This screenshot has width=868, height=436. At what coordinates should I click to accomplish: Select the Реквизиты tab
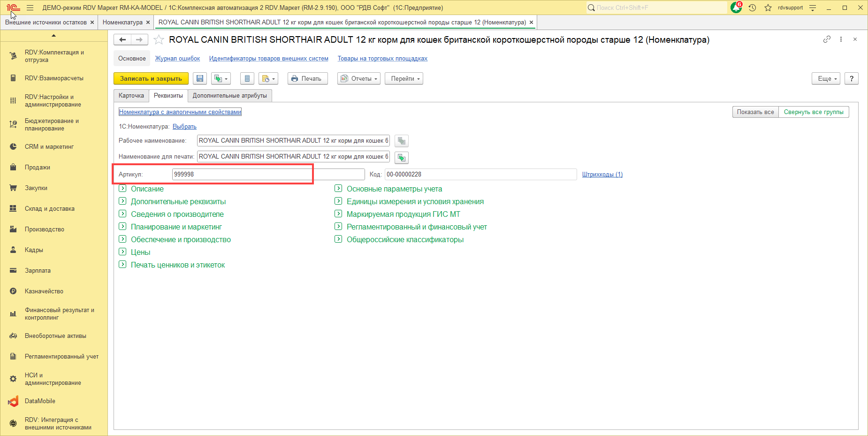168,96
